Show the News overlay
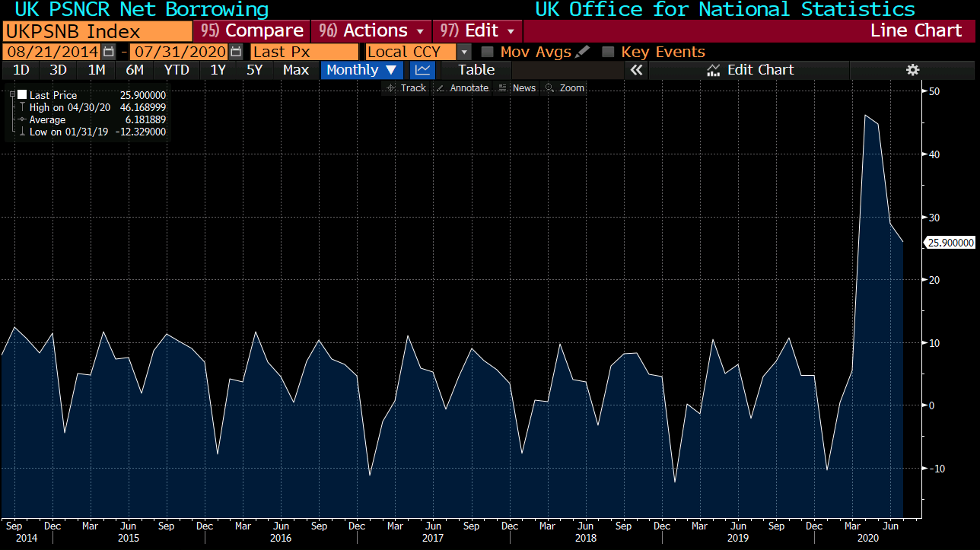The width and height of the screenshot is (980, 550). [517, 88]
